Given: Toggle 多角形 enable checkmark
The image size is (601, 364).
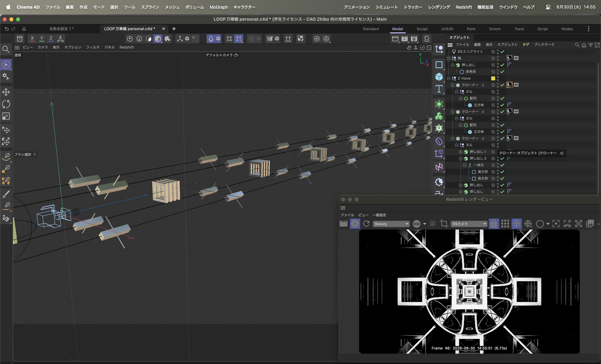Looking at the screenshot, I should pyautogui.click(x=502, y=72).
